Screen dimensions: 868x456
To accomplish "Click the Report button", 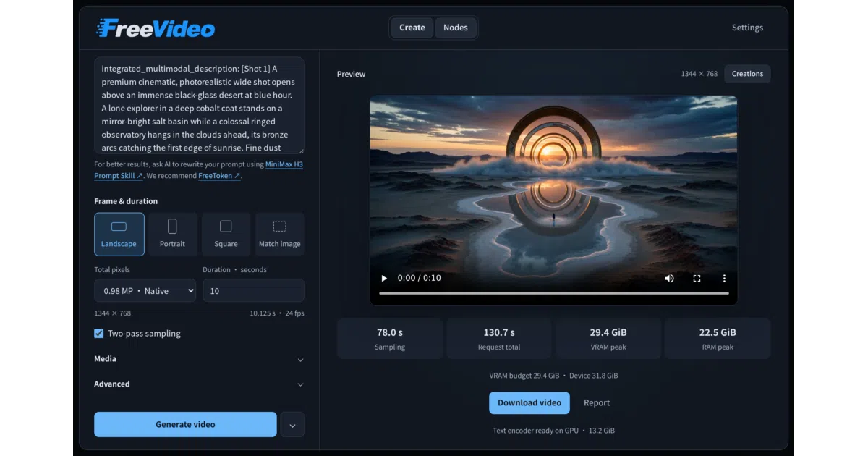I will 597,403.
